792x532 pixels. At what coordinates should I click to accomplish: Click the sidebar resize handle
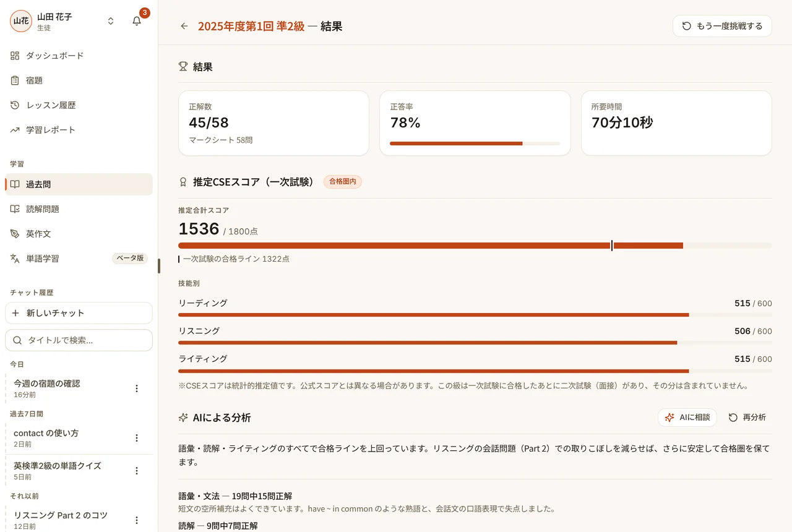(x=158, y=266)
